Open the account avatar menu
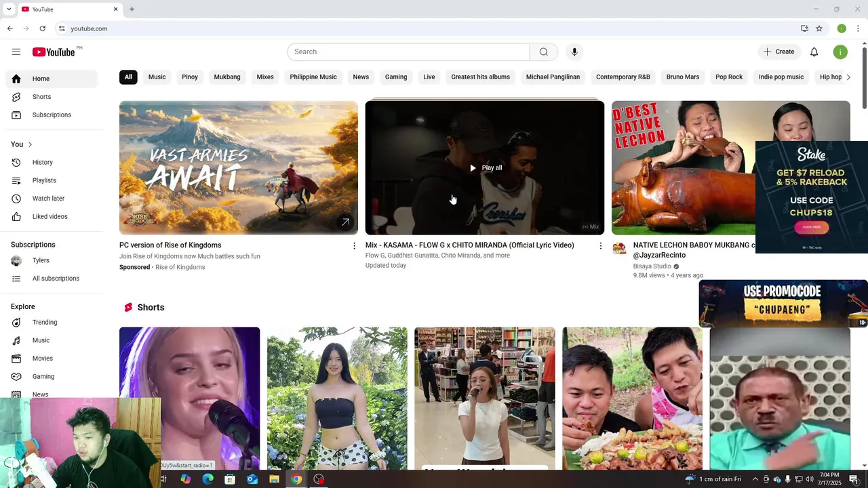The height and width of the screenshot is (488, 868). click(840, 52)
